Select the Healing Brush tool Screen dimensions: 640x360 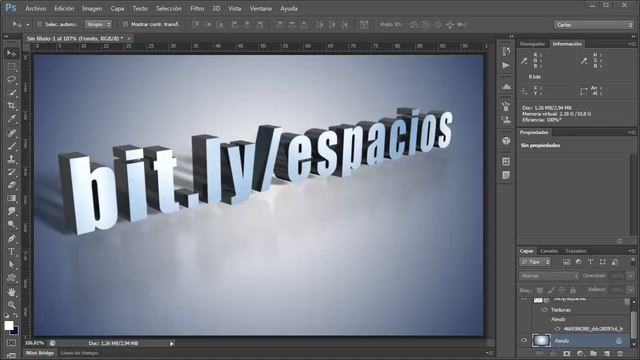pyautogui.click(x=11, y=133)
